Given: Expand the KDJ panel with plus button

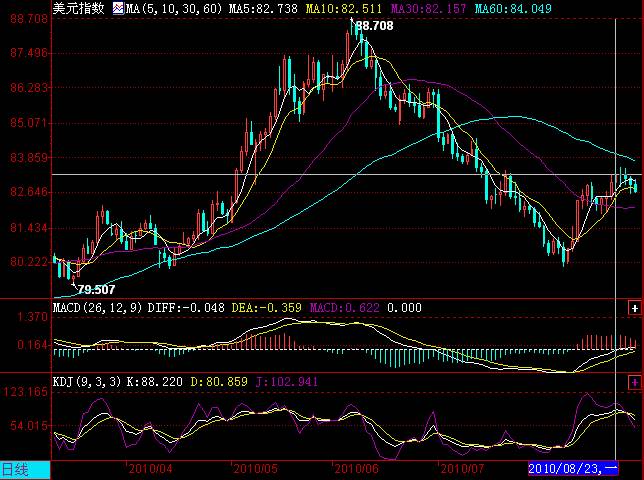Looking at the screenshot, I should 635,383.
